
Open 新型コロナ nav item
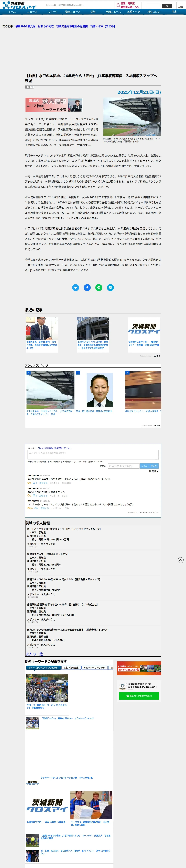coord(154,12)
